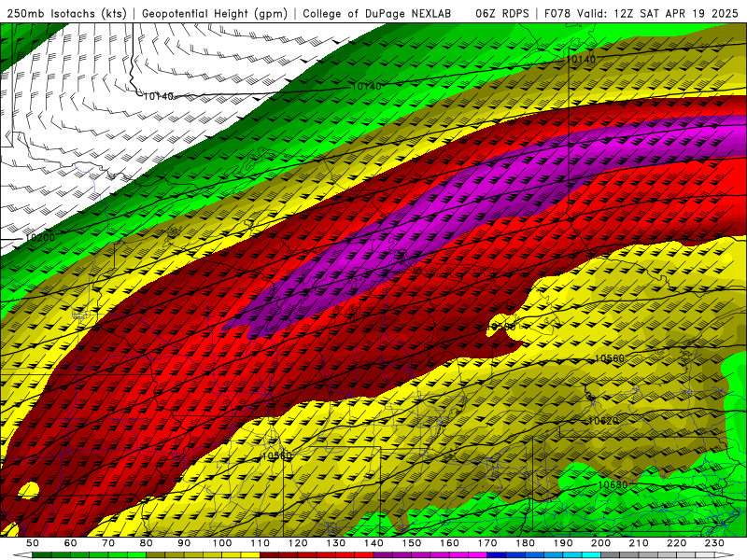Click the 90 knot value on color scale
This screenshot has height=560, width=747.
184,543
